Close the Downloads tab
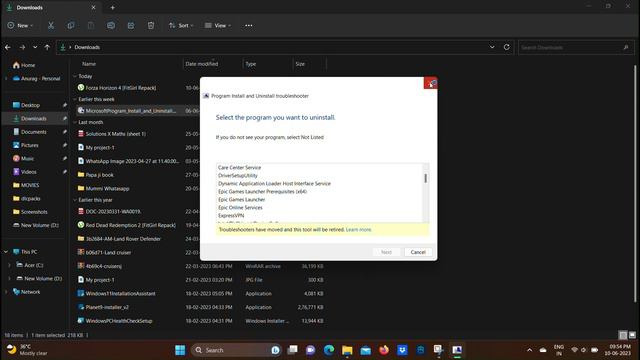Screen dimensions: 640x360 93,7
